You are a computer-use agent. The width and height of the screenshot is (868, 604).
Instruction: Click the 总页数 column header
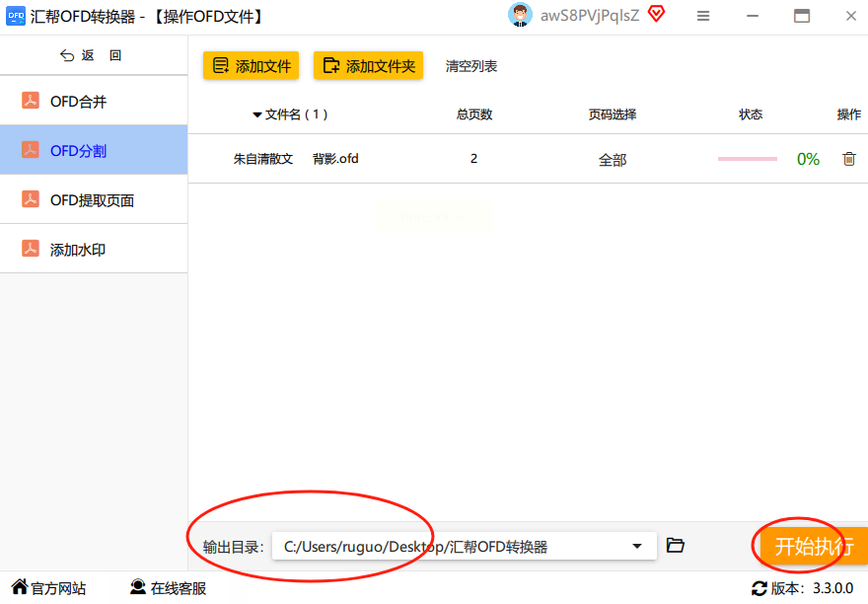(x=474, y=114)
